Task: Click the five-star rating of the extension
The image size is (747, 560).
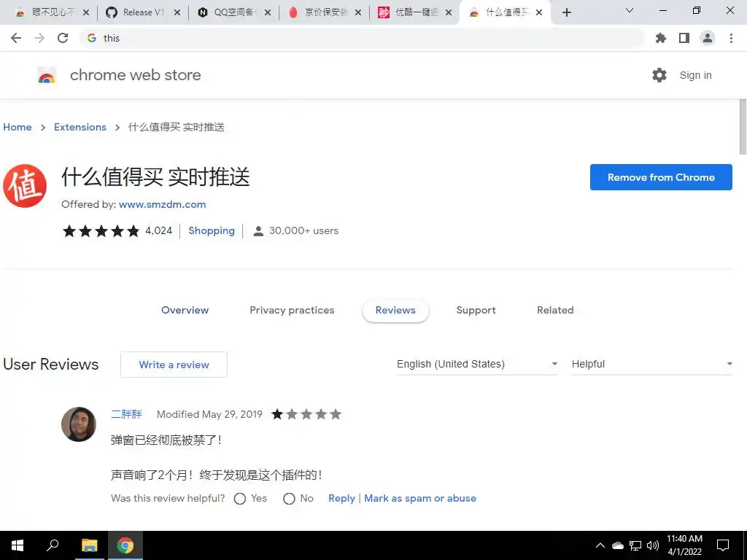Action: pyautogui.click(x=101, y=231)
